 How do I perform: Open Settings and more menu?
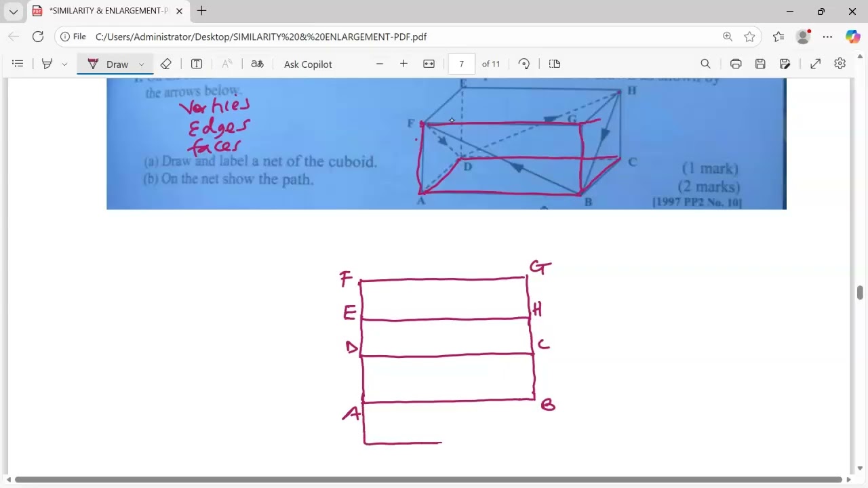coord(827,37)
